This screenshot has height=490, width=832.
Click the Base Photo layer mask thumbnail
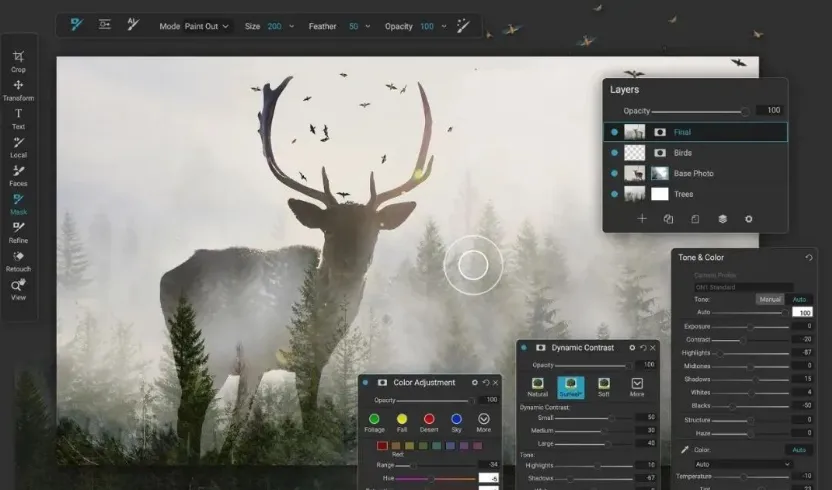coord(660,174)
